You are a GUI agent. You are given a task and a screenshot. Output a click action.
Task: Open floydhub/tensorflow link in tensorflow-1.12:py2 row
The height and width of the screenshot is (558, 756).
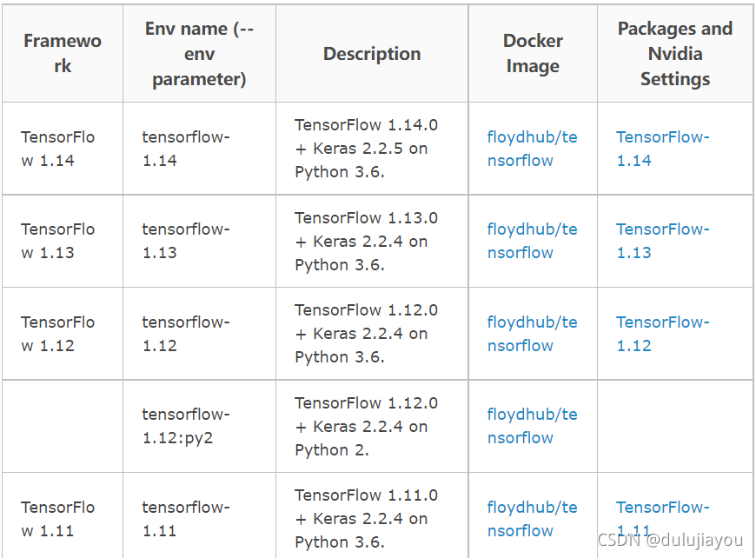[x=532, y=426]
